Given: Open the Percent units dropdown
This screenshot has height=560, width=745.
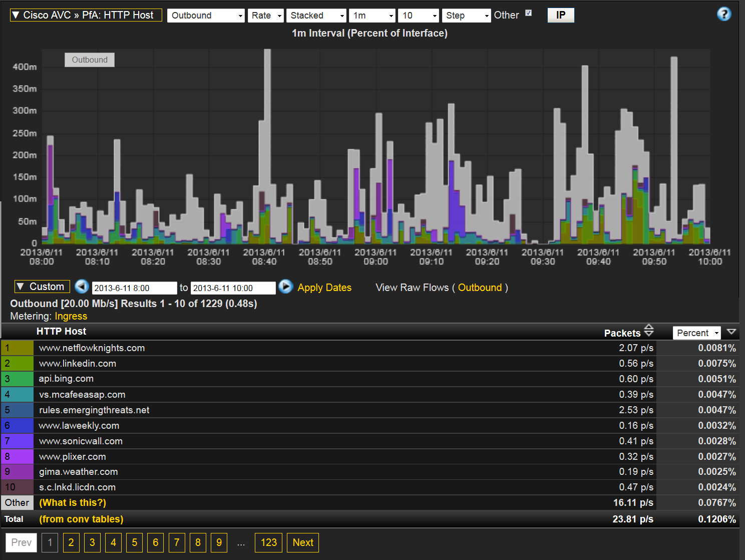Looking at the screenshot, I should point(696,333).
